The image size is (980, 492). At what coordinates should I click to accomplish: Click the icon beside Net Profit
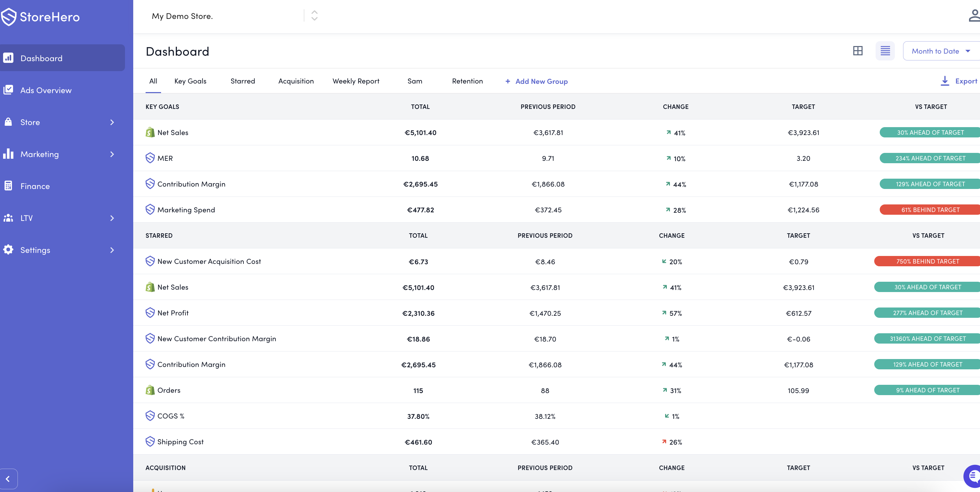[x=150, y=313]
